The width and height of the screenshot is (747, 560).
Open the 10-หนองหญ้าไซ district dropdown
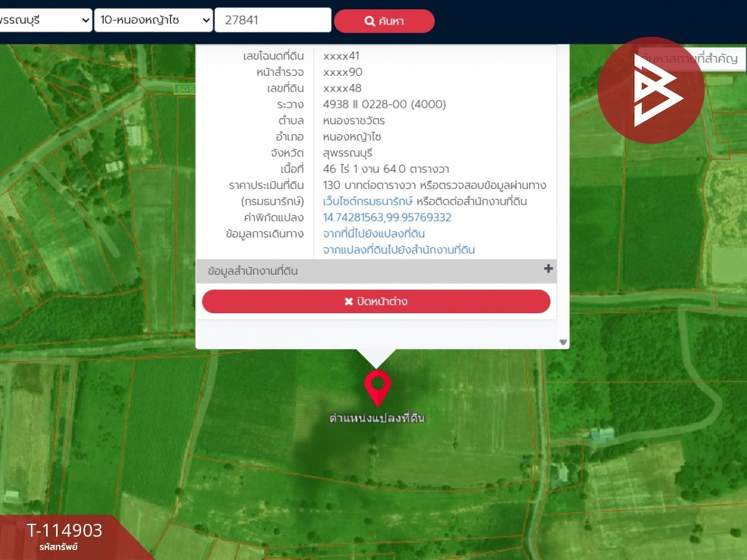153,20
